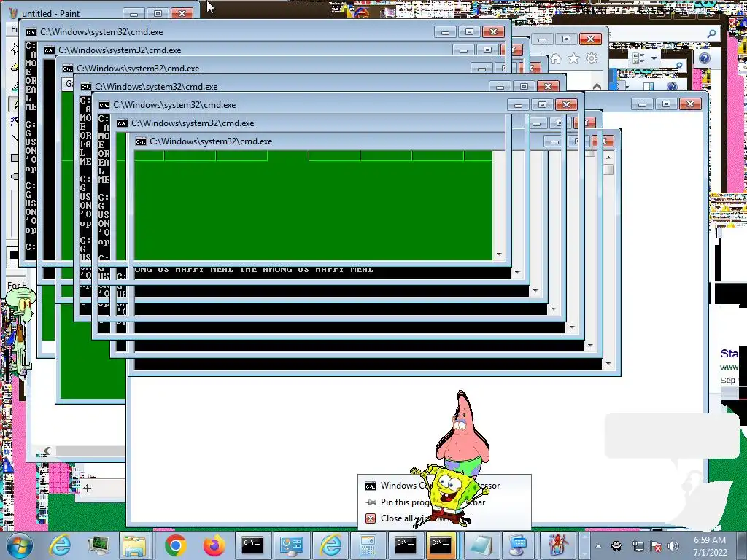
Task: Change Explorer view icon button
Action: (638, 58)
